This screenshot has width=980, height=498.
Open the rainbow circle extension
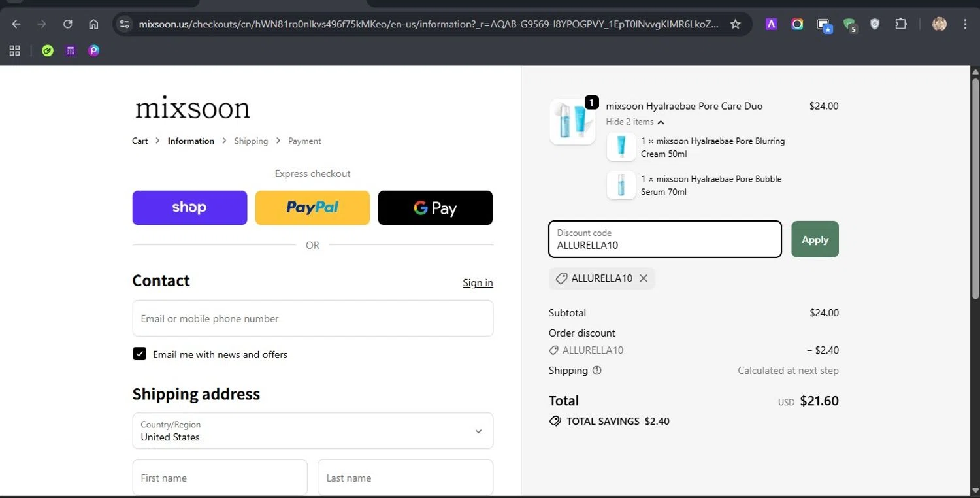point(797,24)
